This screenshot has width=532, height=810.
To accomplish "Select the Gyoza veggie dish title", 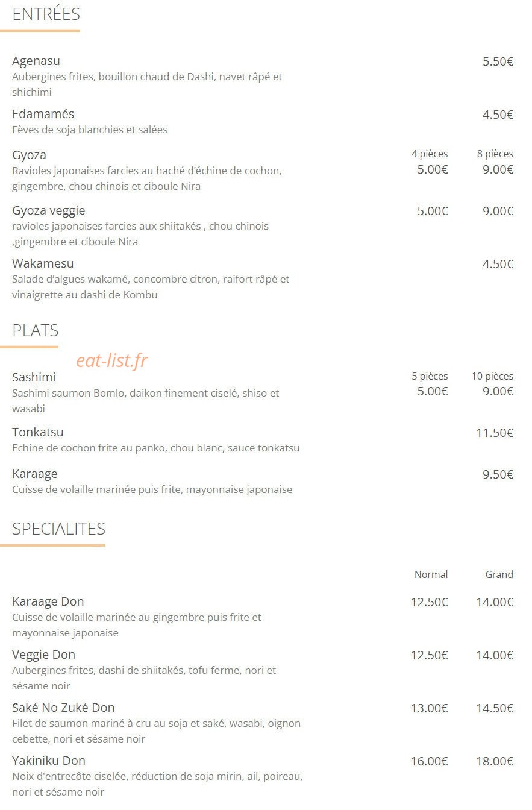I will [49, 210].
